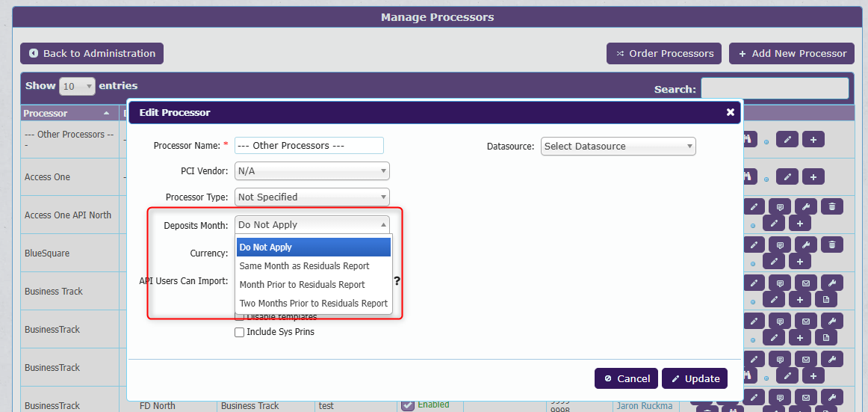Open the Show entries count dropdown

point(77,87)
